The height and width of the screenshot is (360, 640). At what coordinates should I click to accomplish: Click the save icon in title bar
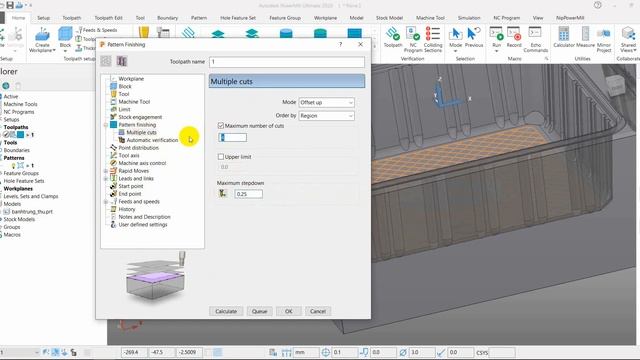click(x=10, y=5)
